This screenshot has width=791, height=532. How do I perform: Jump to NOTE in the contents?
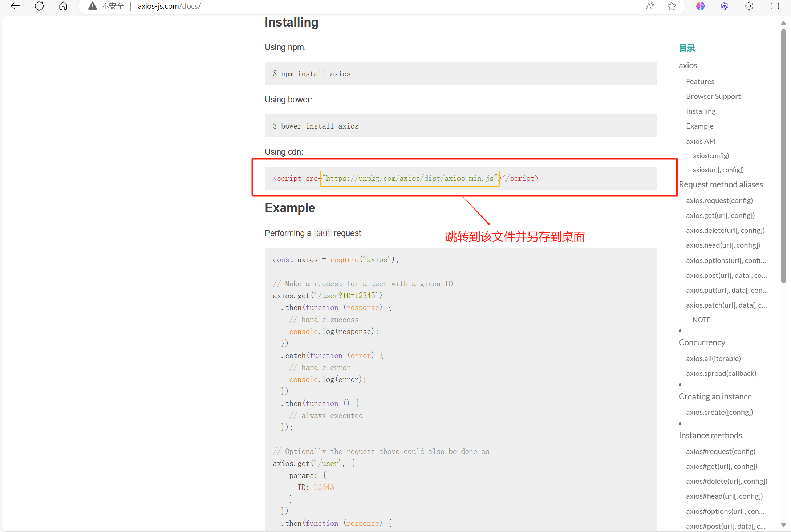[x=701, y=320]
